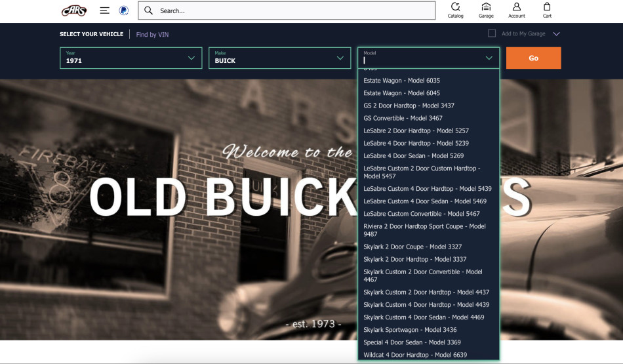Choose Skylark Sportwagon - Model 3436
Image resolution: width=623 pixels, height=364 pixels.
click(x=410, y=330)
